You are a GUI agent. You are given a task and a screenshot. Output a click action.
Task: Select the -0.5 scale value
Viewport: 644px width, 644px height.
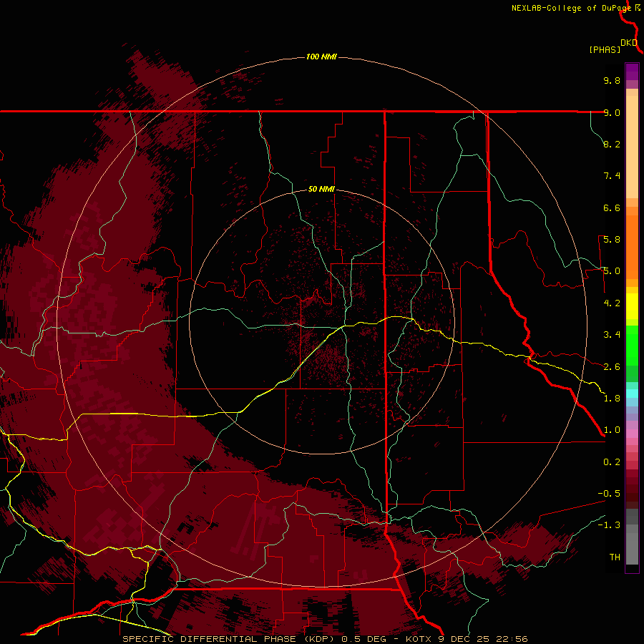click(609, 494)
